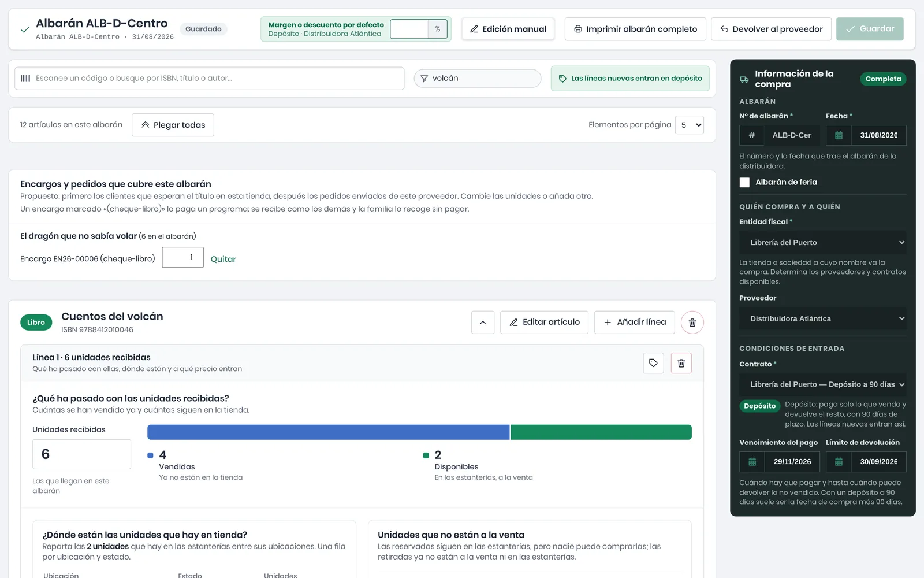Click the volcán filter field
Viewport: 924px width, 578px height.
[478, 79]
